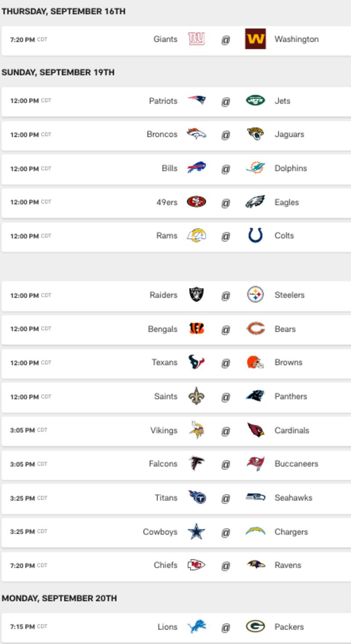Select the Patriots logo icon
Screen dimensions: 351x644
coord(196,100)
